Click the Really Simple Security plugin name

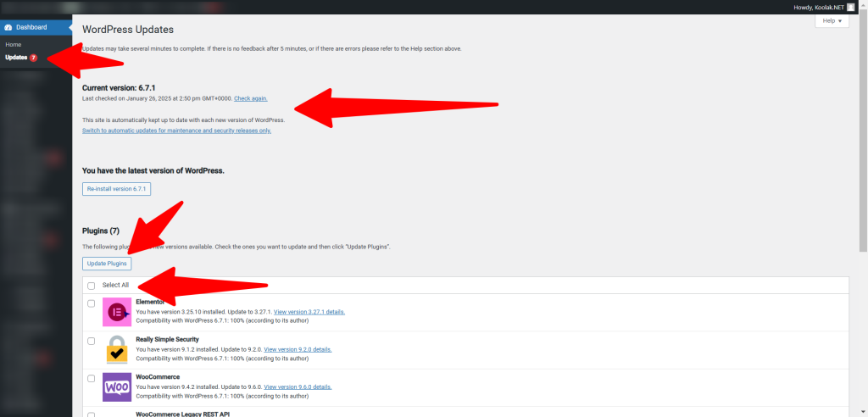[167, 339]
